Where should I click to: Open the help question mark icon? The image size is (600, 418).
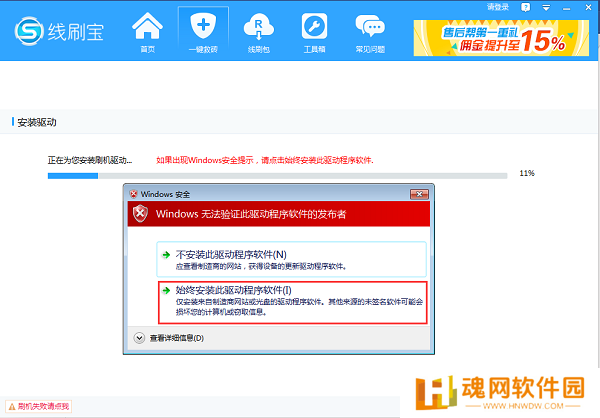526,7
